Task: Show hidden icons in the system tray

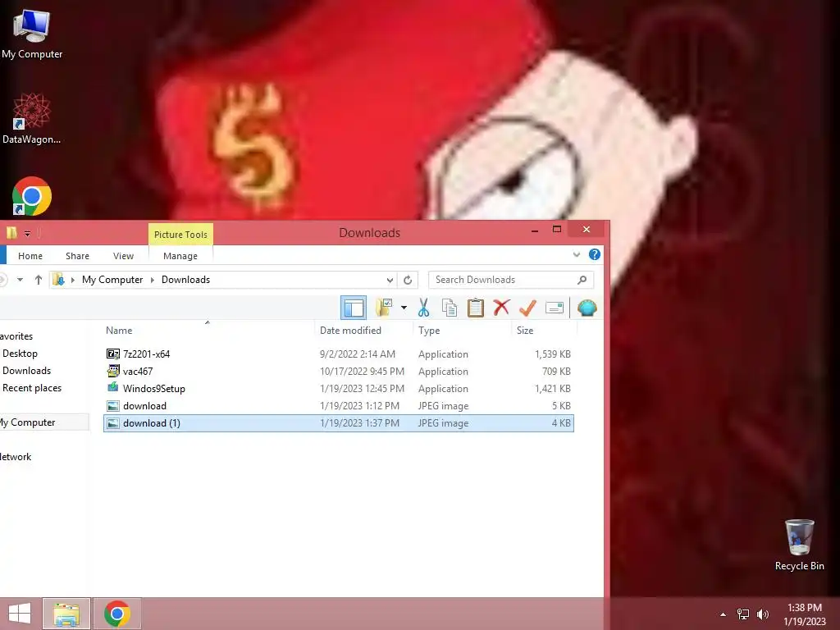Action: [724, 614]
